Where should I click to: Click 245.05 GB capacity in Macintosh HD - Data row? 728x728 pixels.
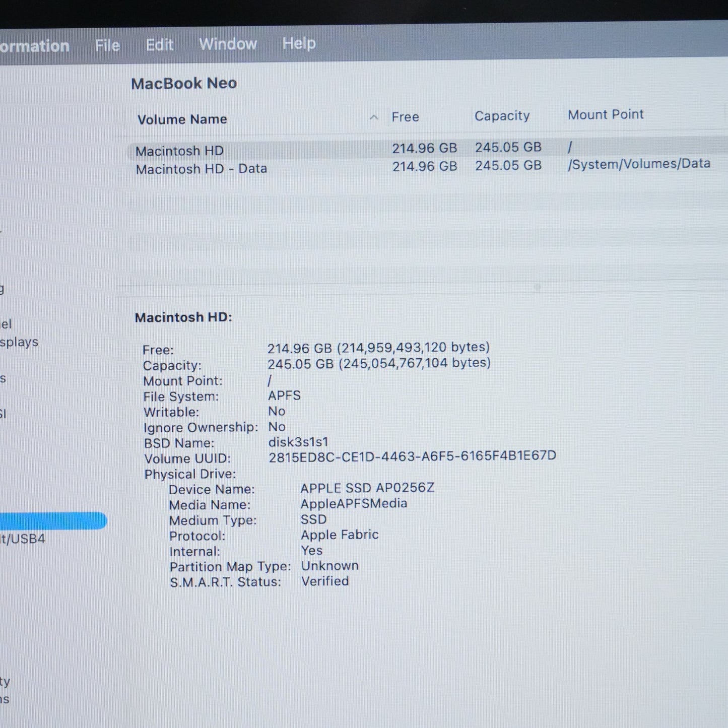(508, 165)
